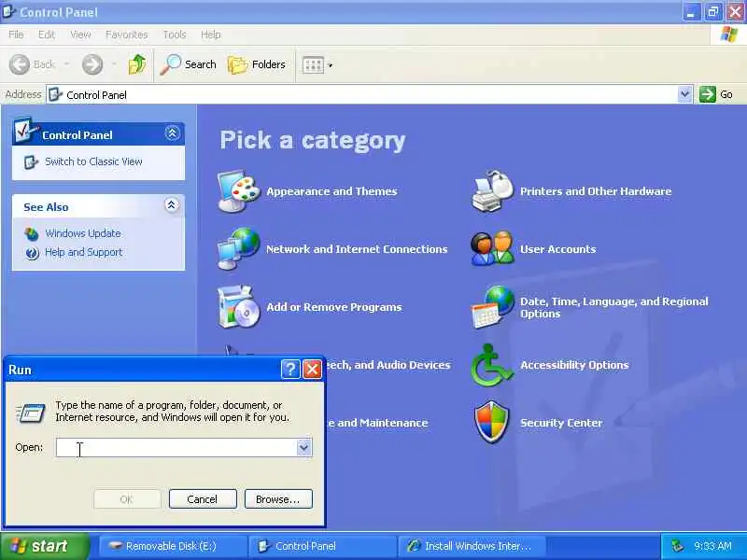Image resolution: width=747 pixels, height=560 pixels.
Task: Click the Back toolbar arrow
Action: [x=20, y=64]
